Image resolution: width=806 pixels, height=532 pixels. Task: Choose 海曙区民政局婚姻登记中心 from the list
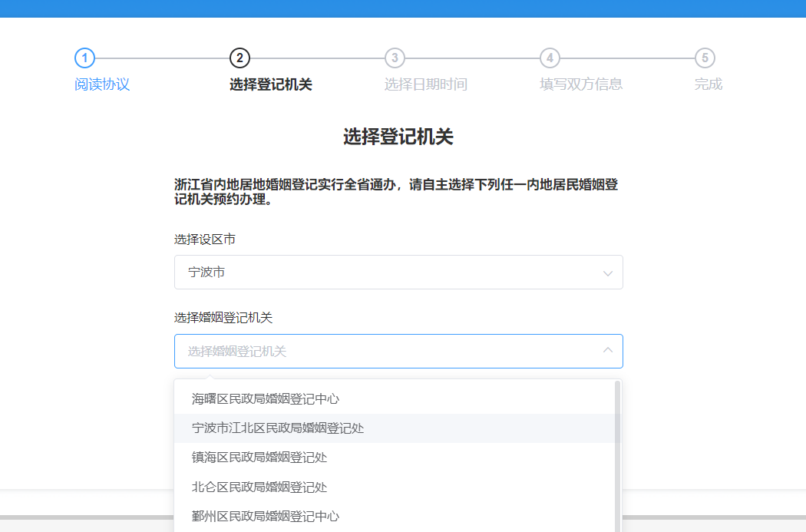[x=266, y=399]
